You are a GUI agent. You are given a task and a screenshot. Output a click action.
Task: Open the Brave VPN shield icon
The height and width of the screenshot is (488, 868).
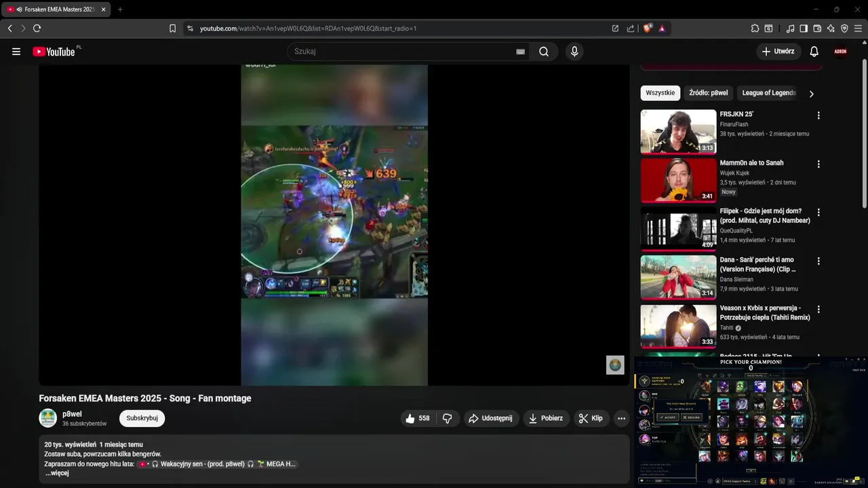(844, 28)
